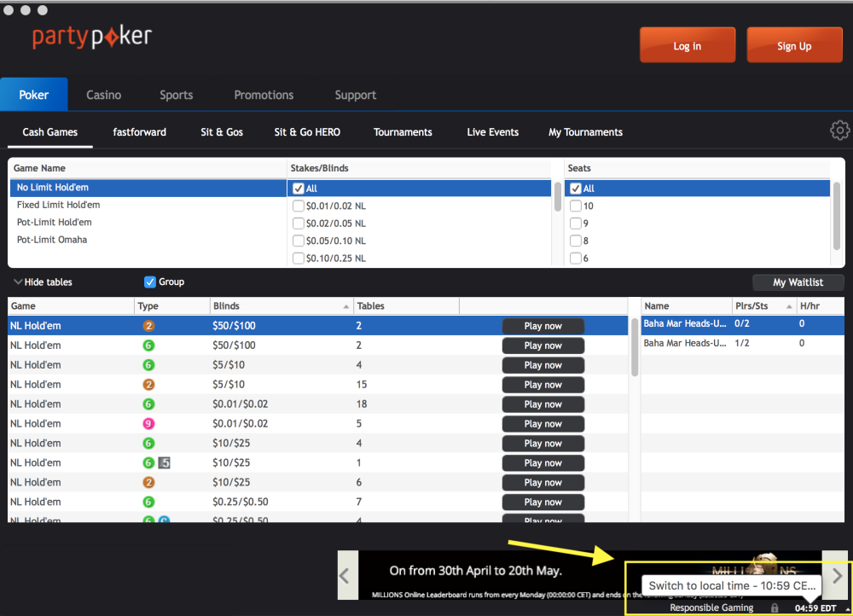Viewport: 853px width, 616px height.
Task: Click the orange 2 badge on the $5/$10 row
Action: click(148, 385)
